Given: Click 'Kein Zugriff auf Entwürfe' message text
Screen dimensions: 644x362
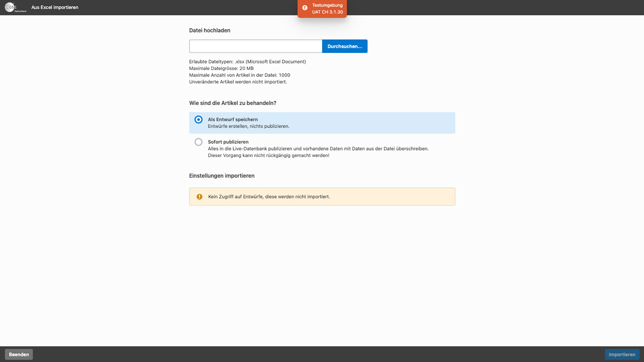Looking at the screenshot, I should click(269, 197).
